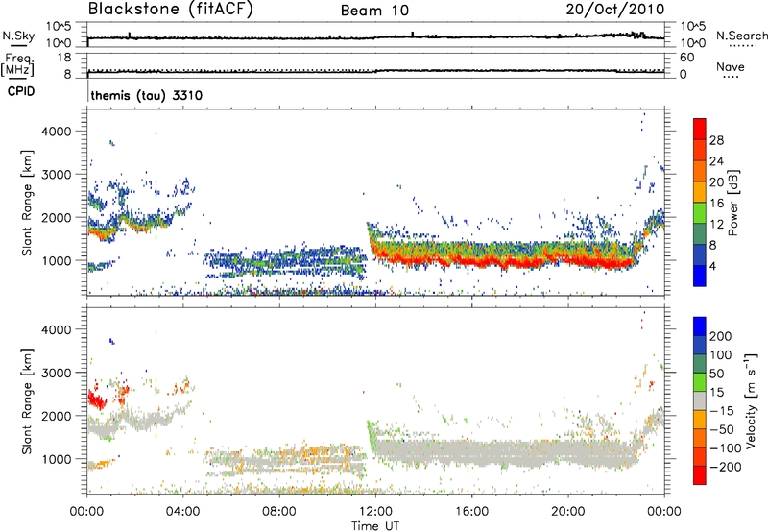Viewport: 768px width, 532px height.
Task: Click the dark green 8–12 dB Power segment
Action: pos(700,233)
